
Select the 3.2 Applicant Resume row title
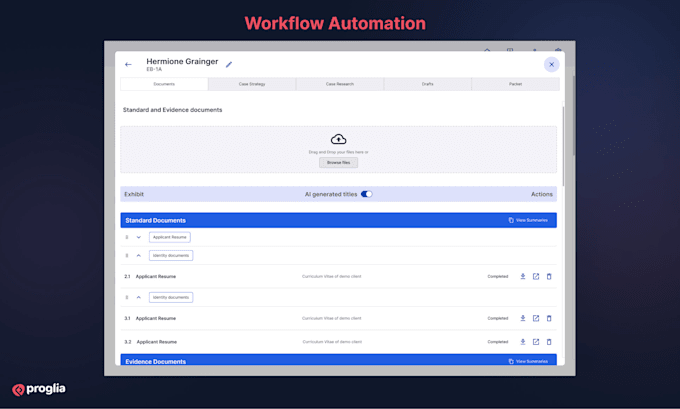tap(157, 342)
